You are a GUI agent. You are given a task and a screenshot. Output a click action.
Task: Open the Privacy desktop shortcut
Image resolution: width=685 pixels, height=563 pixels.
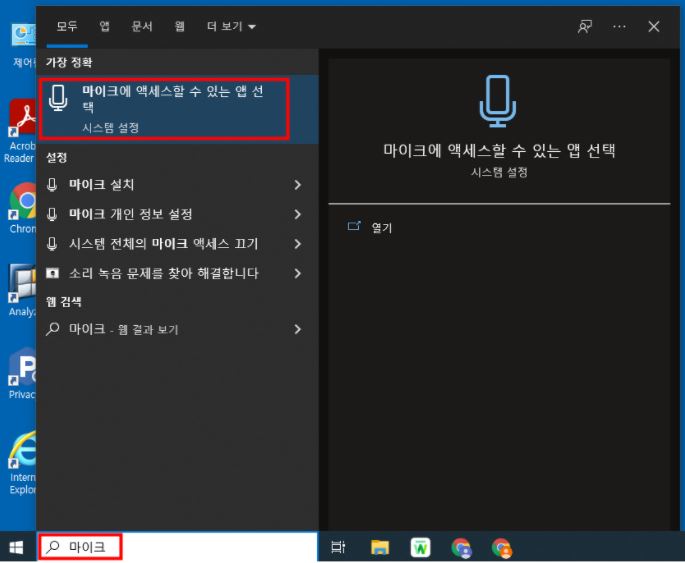[22, 374]
